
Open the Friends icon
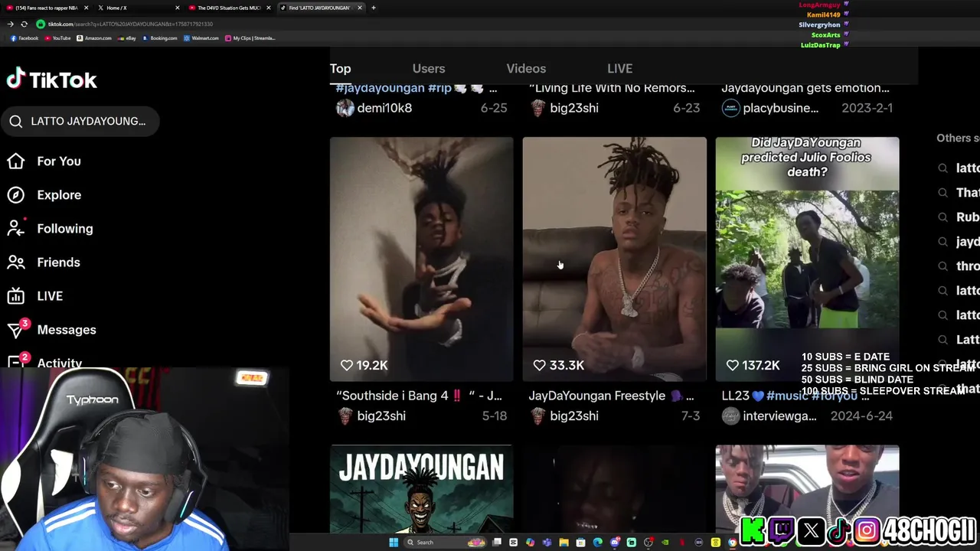[x=16, y=262]
